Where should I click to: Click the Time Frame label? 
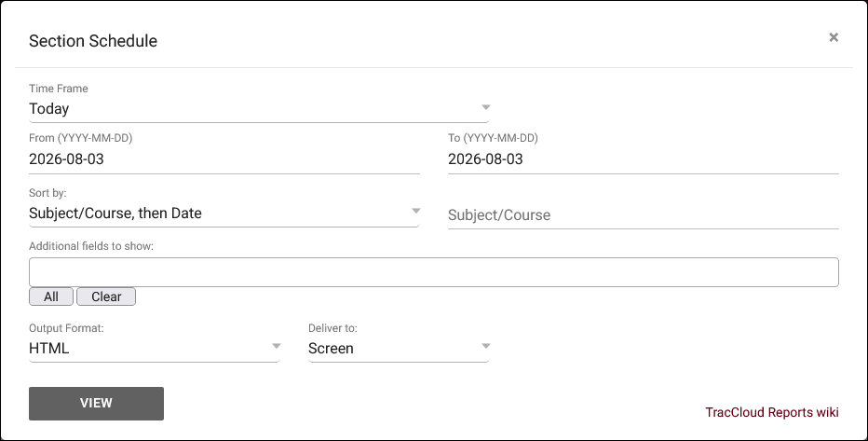(58, 89)
